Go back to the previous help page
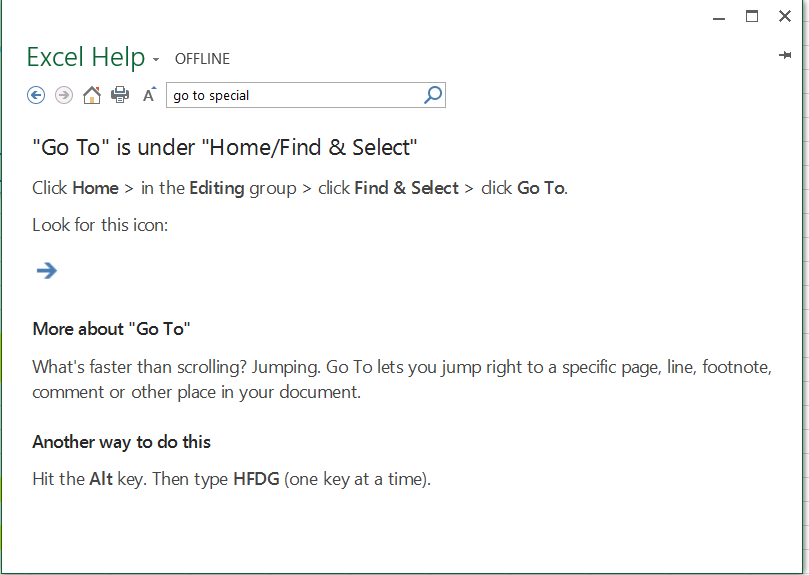The height and width of the screenshot is (575, 809). pyautogui.click(x=36, y=95)
